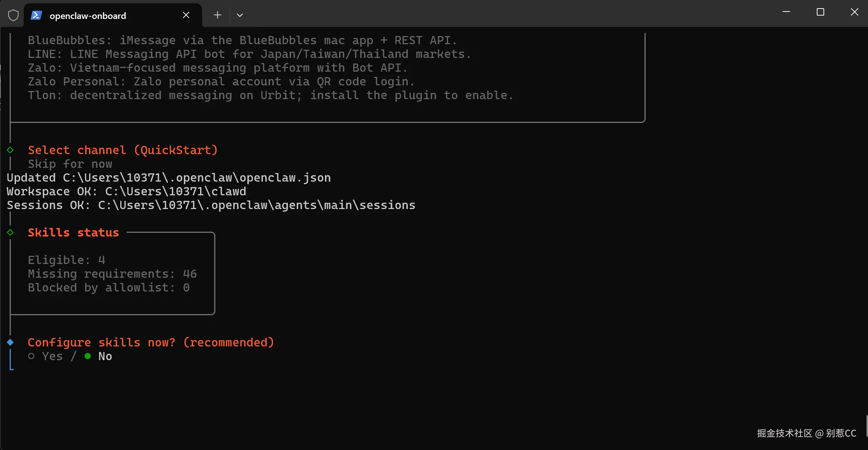Click the "Skip for now" text
Screen dimensions: 868x450
(x=70, y=164)
